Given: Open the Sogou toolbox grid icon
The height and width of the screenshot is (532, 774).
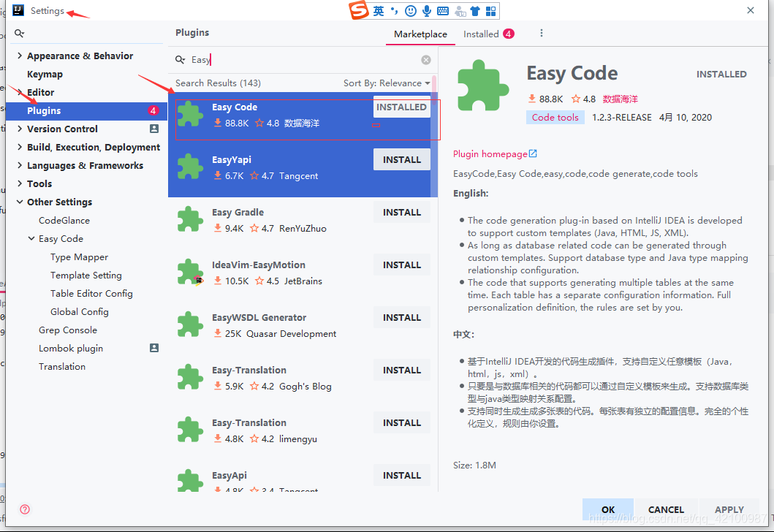Looking at the screenshot, I should click(x=490, y=11).
